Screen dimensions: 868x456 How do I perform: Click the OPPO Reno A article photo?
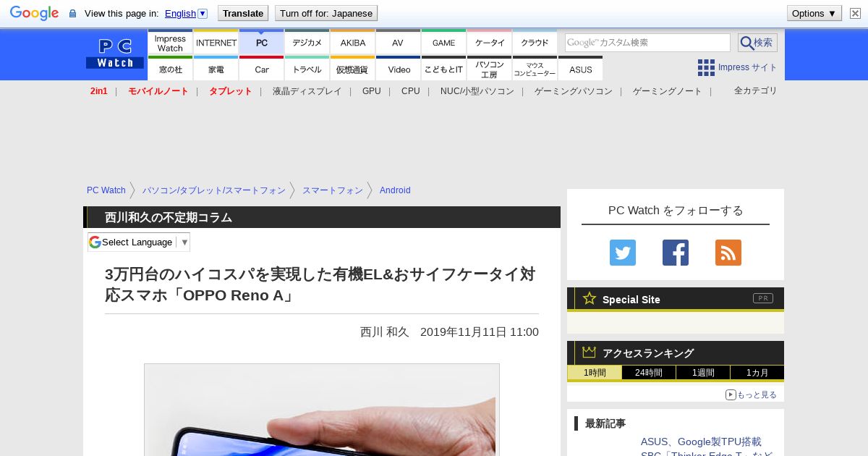(322, 410)
